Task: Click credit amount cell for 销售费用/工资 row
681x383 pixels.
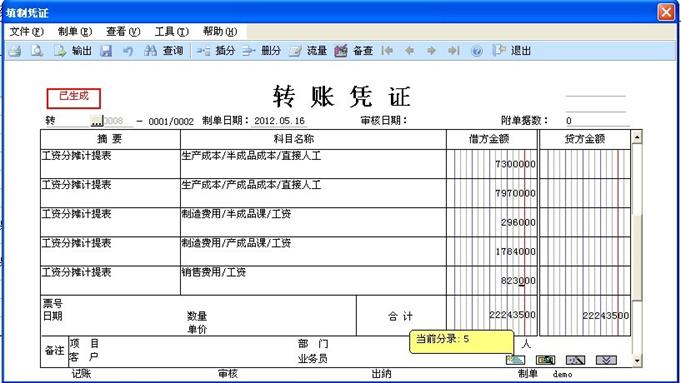Action: coord(585,281)
